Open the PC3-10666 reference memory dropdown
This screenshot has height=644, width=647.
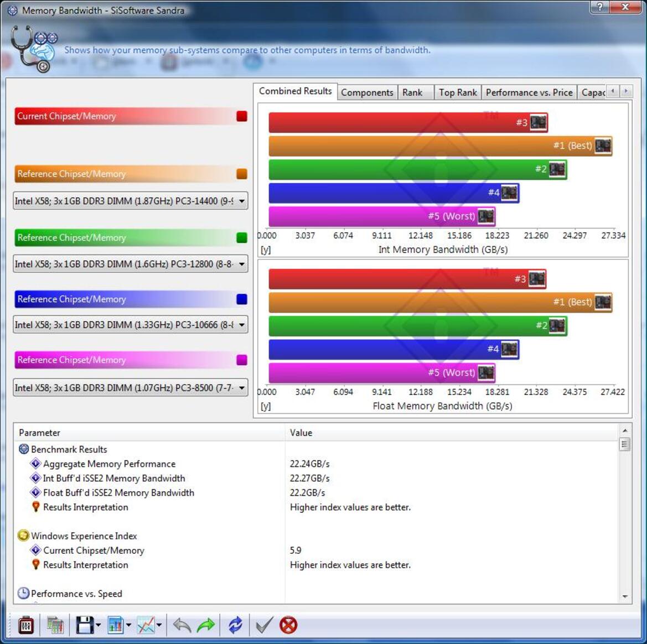pyautogui.click(x=131, y=325)
